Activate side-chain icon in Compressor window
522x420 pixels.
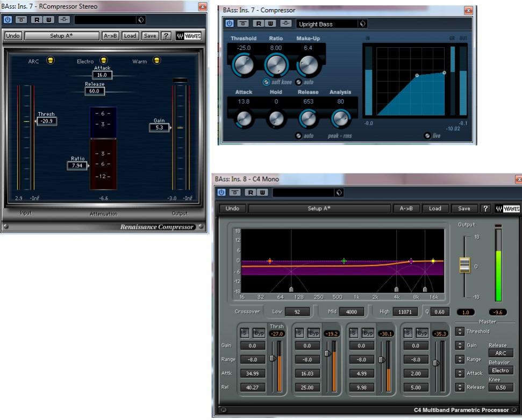pyautogui.click(x=285, y=24)
